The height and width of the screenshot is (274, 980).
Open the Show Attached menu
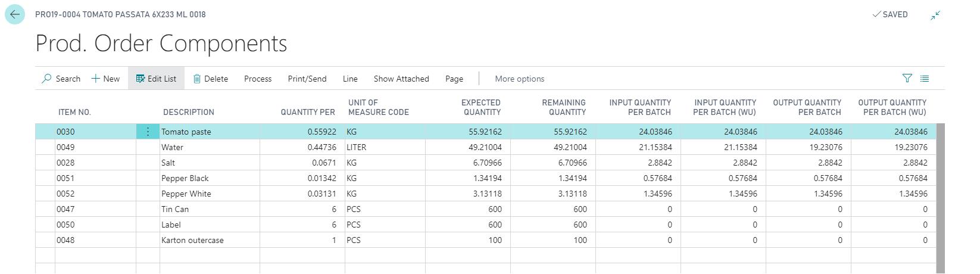click(401, 79)
